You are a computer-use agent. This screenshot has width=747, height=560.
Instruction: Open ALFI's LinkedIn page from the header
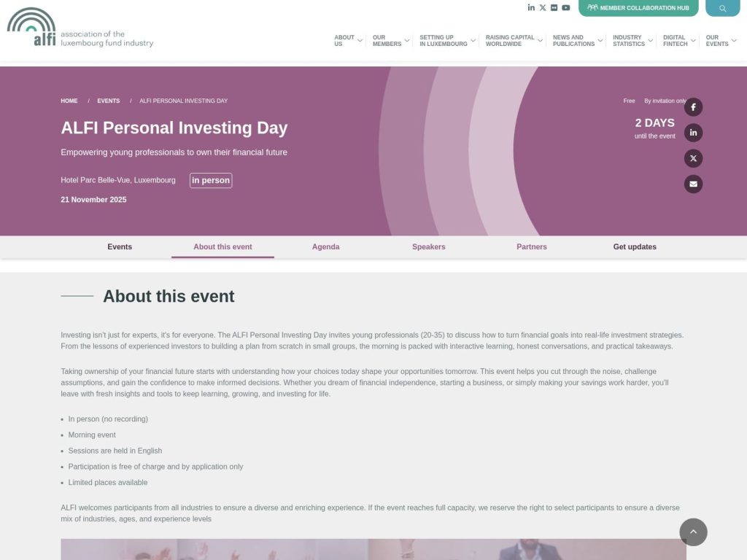pyautogui.click(x=531, y=7)
